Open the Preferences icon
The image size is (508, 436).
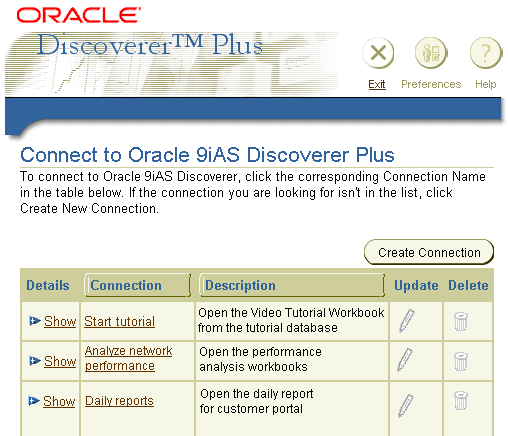pos(431,53)
